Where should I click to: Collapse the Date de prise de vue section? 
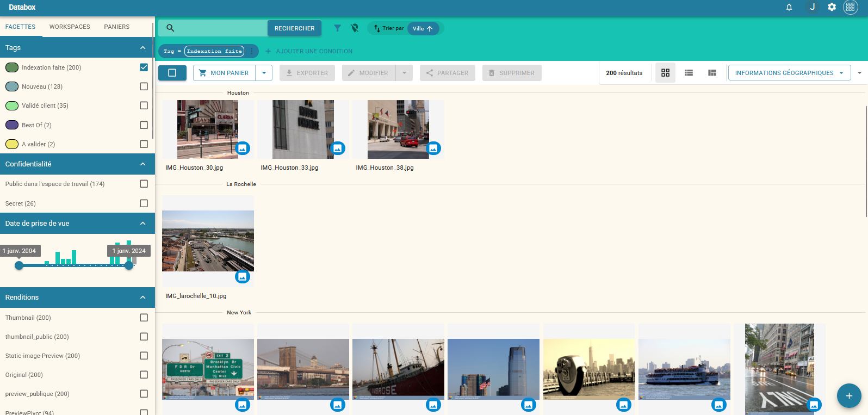[142, 224]
